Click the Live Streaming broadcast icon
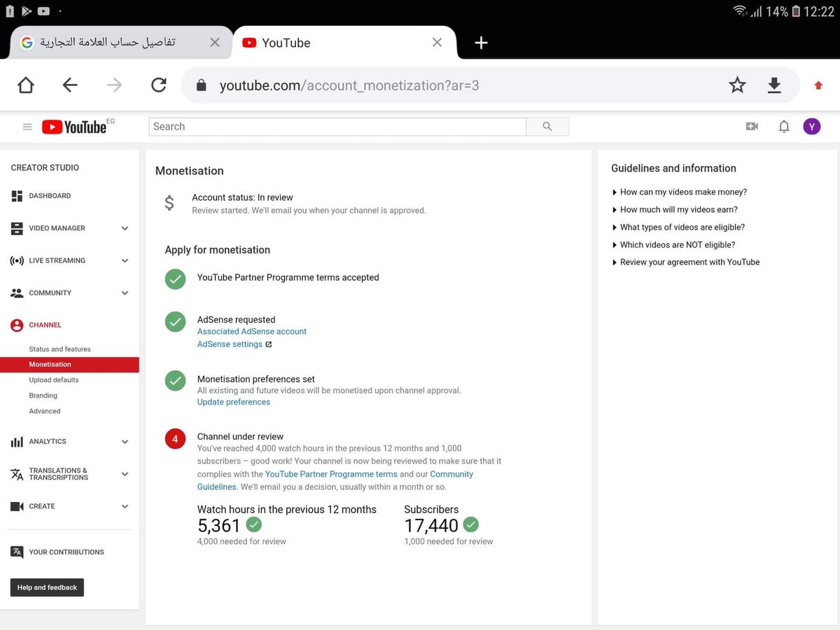Screen dimensions: 840x630 coord(17,260)
